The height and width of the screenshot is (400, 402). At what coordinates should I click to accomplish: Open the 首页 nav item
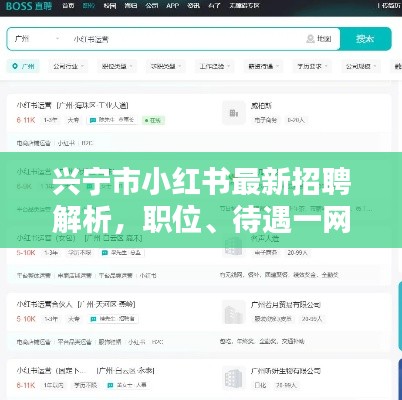coord(68,6)
